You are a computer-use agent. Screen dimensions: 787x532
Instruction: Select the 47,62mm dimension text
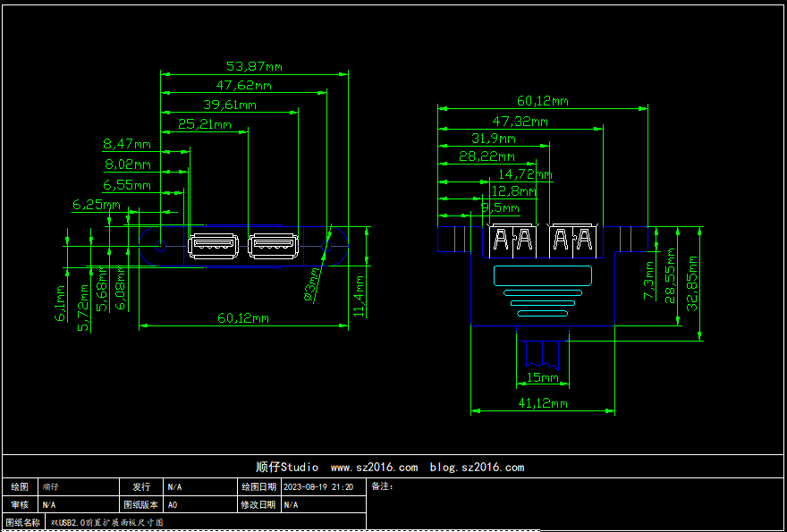coord(243,86)
